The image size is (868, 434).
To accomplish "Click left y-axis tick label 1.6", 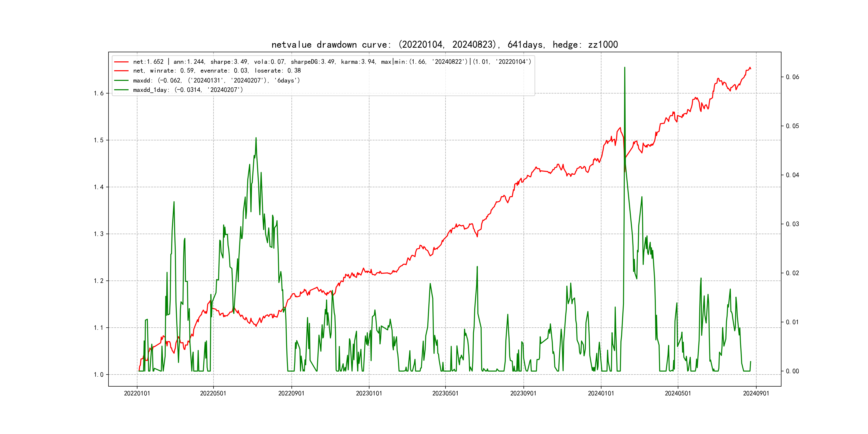I will point(98,93).
